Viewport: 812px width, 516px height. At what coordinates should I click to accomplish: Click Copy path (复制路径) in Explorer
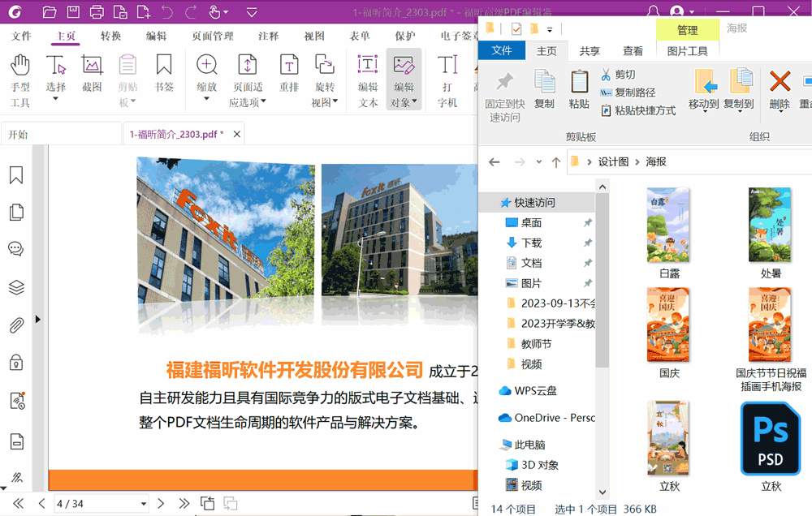[x=628, y=92]
